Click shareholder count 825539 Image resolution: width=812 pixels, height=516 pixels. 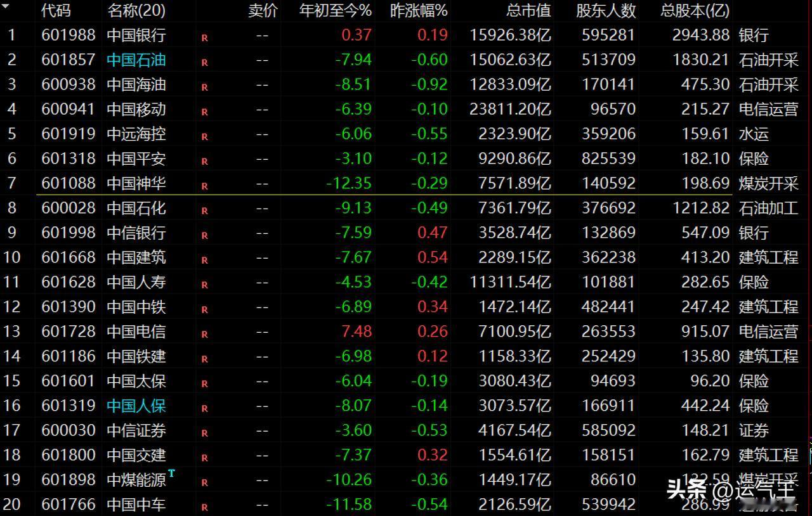coord(608,158)
